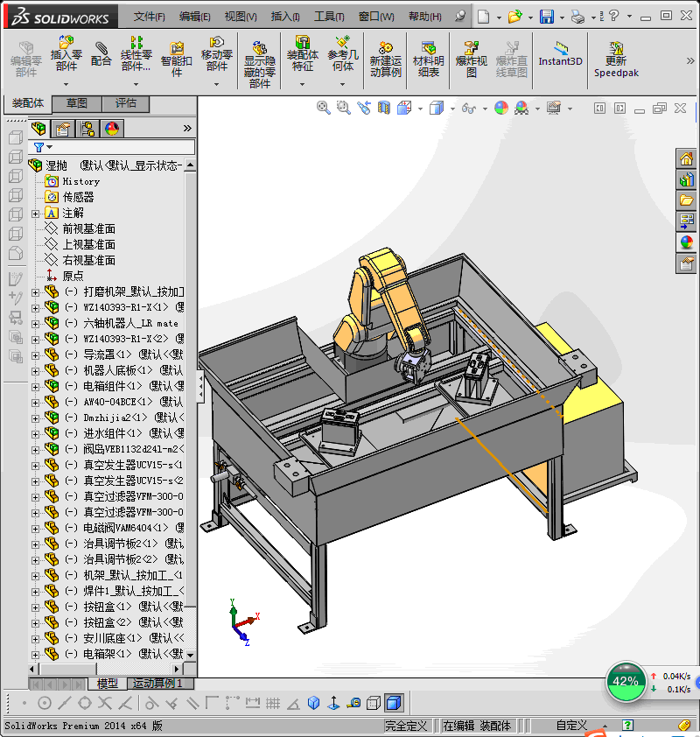Open SolidWorks Resources home pane
The image size is (700, 737).
686,159
